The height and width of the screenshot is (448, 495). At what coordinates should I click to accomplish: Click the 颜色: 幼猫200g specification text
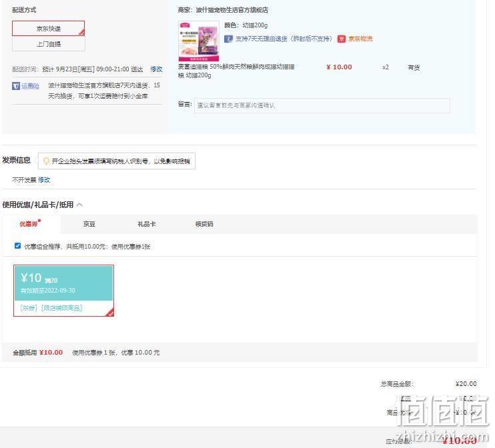coord(246,25)
